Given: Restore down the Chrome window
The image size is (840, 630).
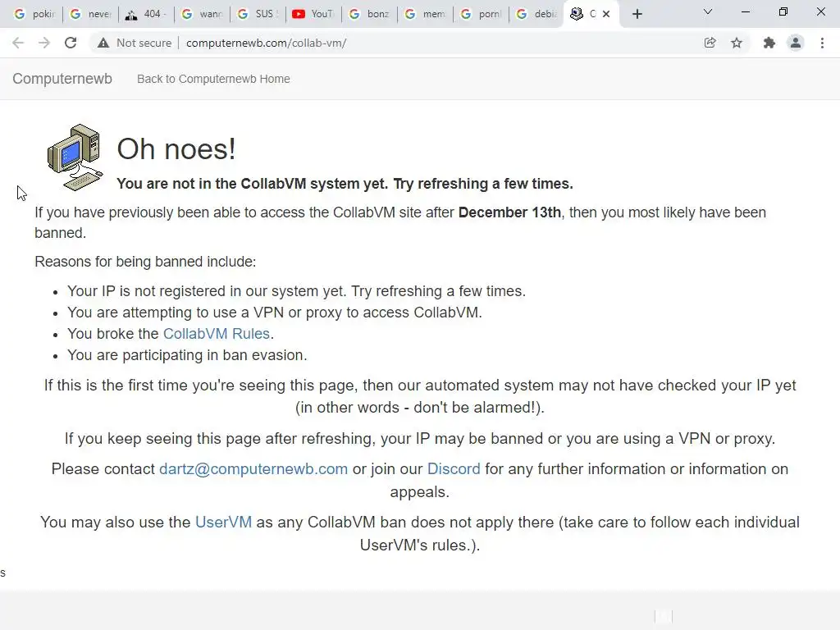Looking at the screenshot, I should pos(783,11).
